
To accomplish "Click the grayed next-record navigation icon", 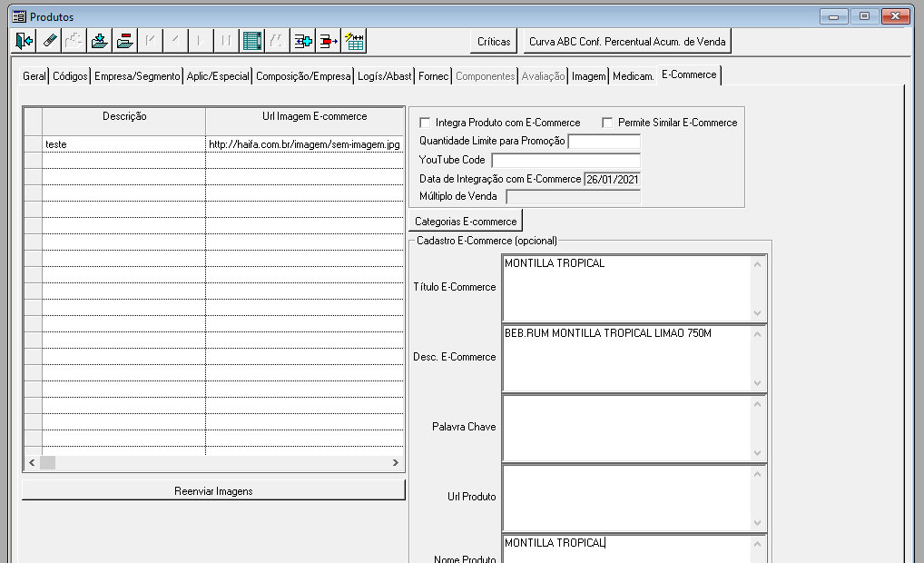I will (201, 41).
